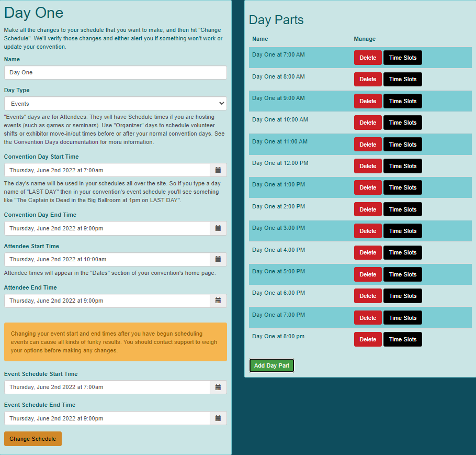476x455 pixels.
Task: Click the Convention Day End Time field
Action: tap(107, 228)
